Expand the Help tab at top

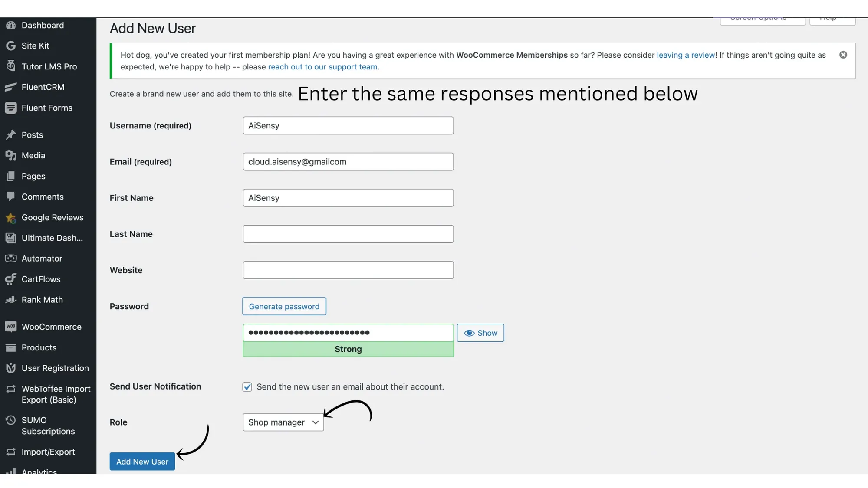pyautogui.click(x=832, y=20)
